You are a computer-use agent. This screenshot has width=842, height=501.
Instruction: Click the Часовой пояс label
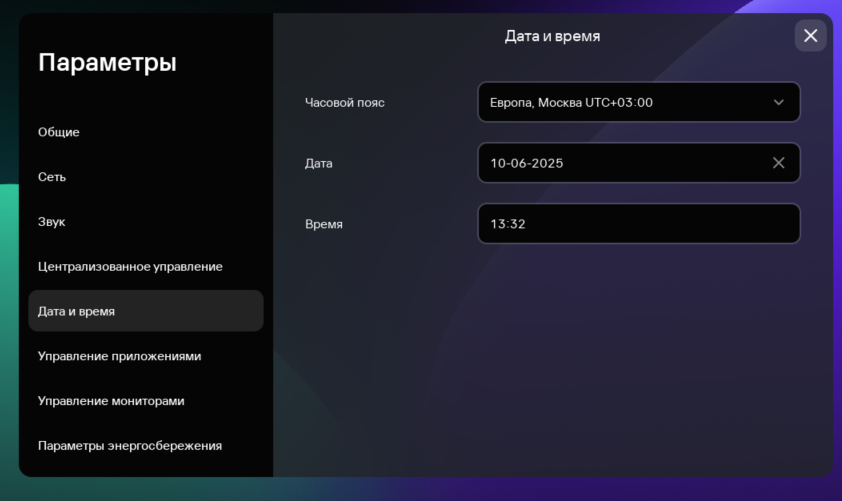[x=345, y=103]
